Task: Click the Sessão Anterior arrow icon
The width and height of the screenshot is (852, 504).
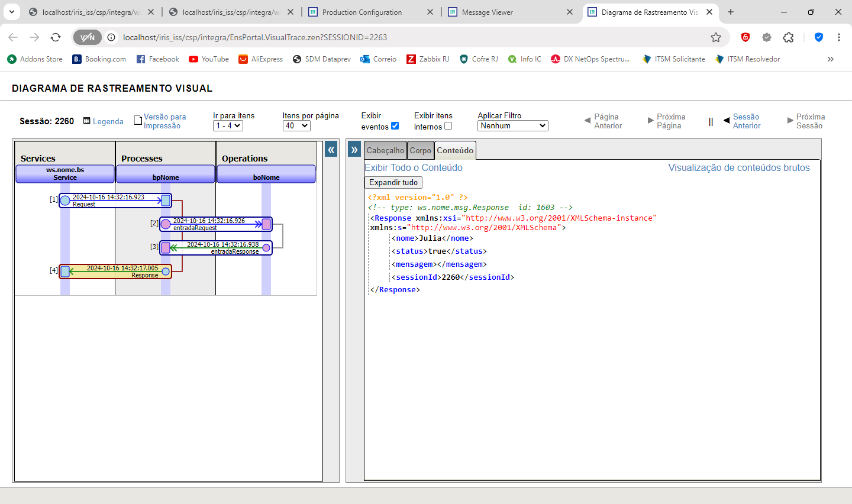Action: [x=727, y=121]
